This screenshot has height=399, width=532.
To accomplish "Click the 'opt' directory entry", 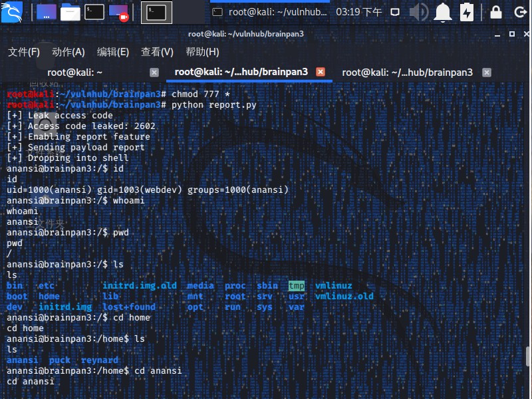I will (195, 307).
